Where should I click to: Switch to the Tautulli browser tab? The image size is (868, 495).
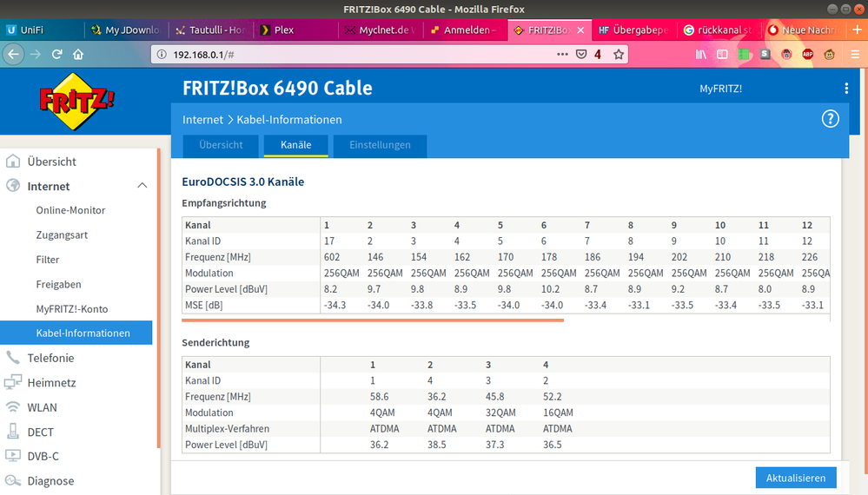(x=211, y=30)
